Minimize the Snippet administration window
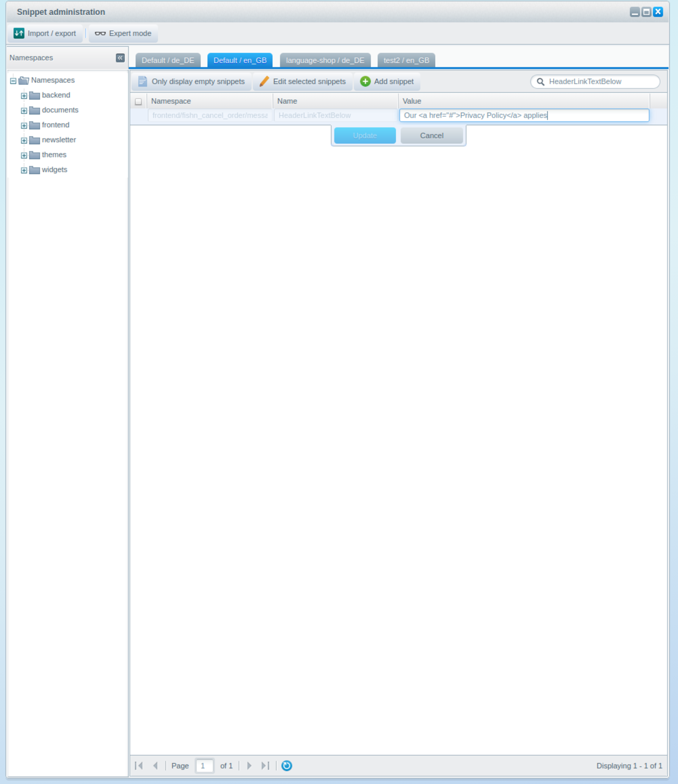 (x=635, y=12)
